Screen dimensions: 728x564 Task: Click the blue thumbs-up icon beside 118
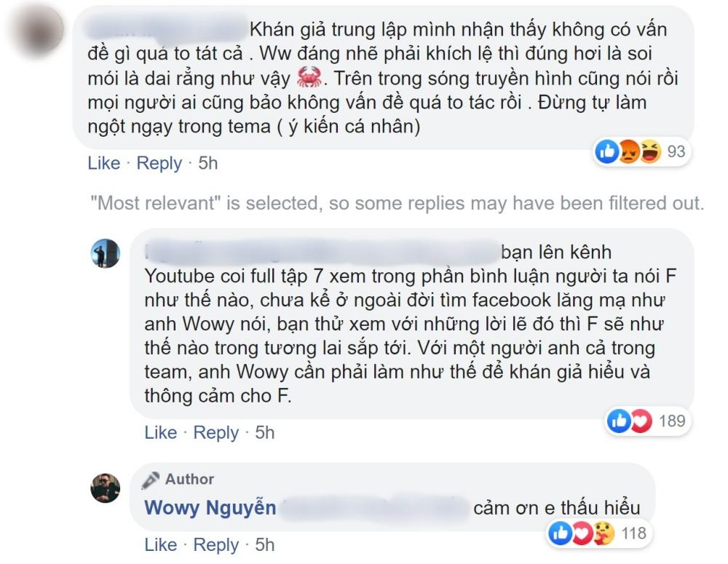tap(560, 533)
